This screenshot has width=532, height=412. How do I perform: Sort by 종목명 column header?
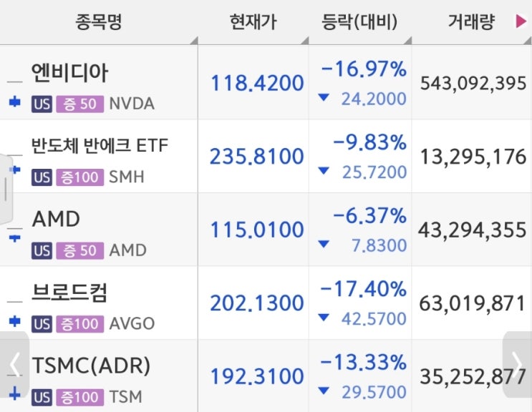point(98,22)
